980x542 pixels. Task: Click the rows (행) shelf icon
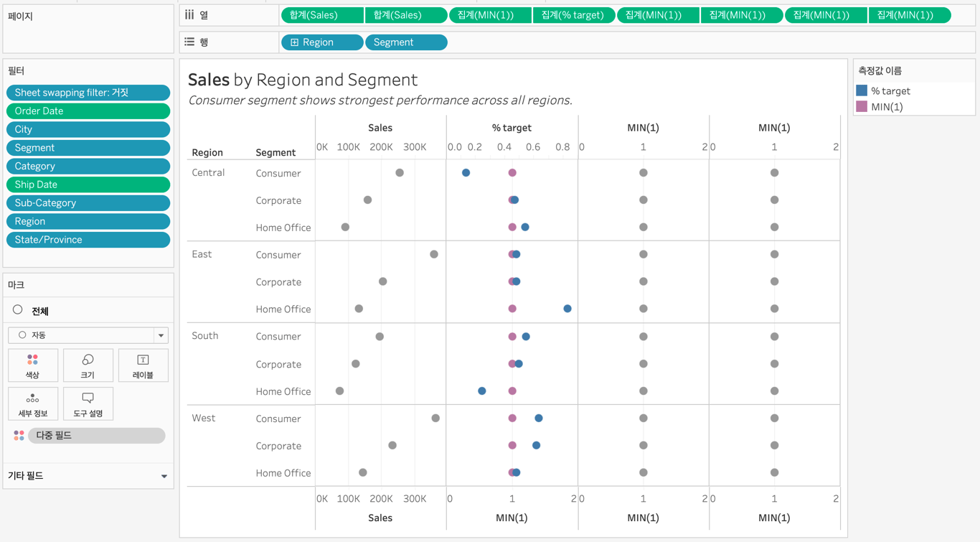tap(189, 42)
